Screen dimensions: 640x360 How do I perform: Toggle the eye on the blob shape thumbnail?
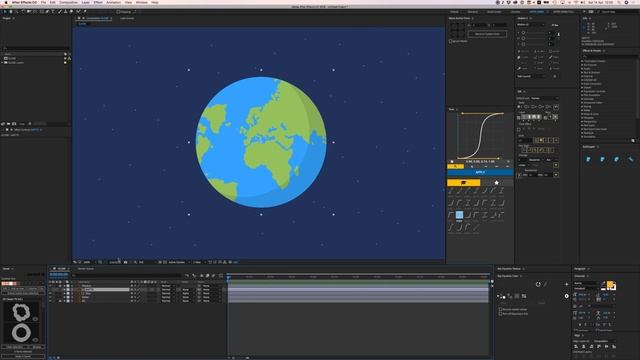click(x=36, y=319)
